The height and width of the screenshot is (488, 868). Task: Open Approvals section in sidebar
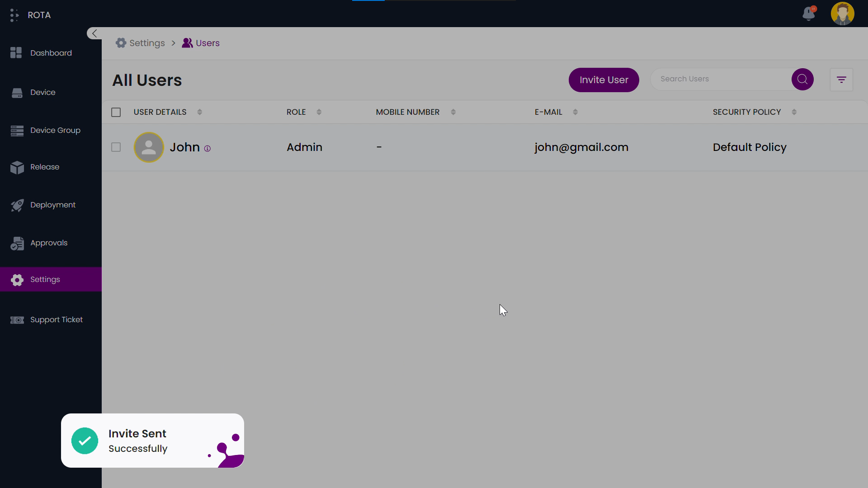tap(49, 243)
